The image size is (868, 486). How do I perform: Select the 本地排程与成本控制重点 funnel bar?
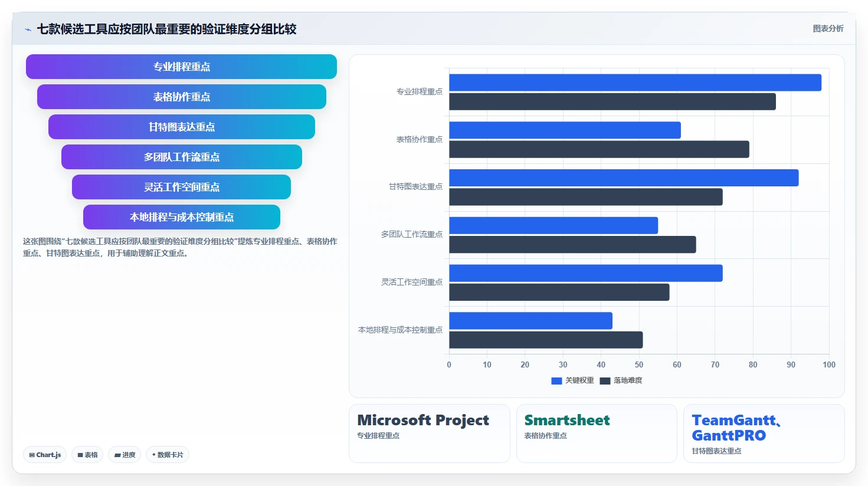tap(181, 217)
